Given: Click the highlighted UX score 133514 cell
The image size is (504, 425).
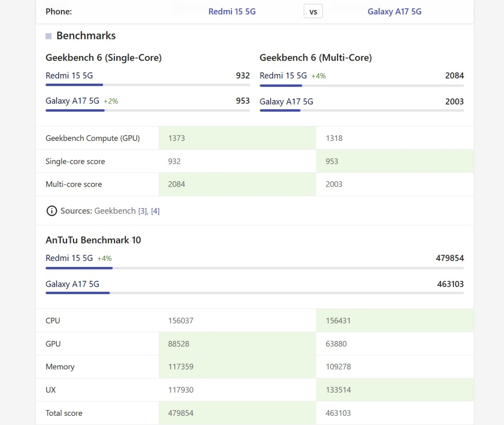Looking at the screenshot, I should 394,390.
